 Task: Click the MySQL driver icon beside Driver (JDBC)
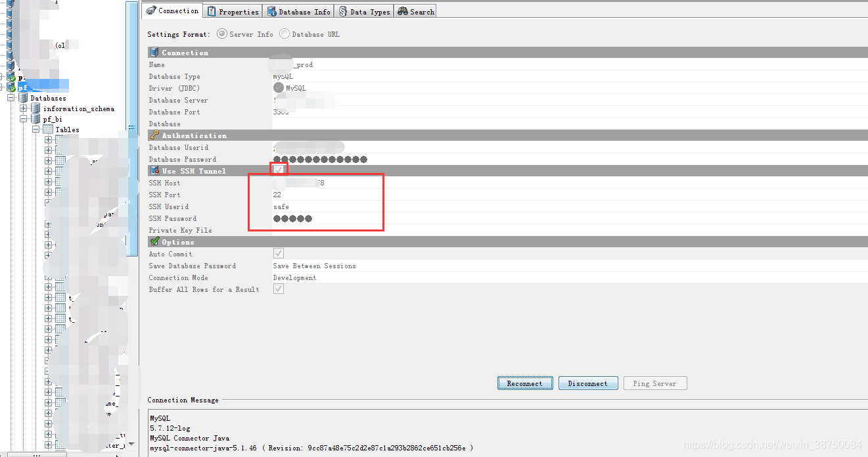(277, 87)
